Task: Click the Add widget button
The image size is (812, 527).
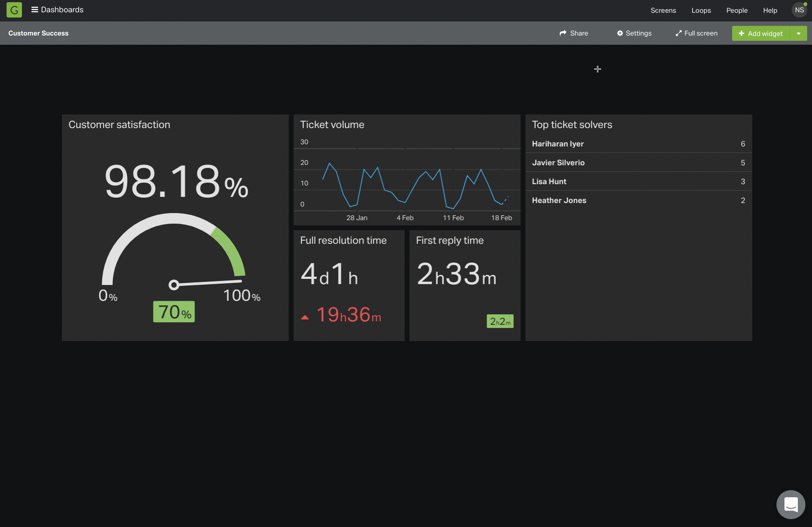Action: pos(761,33)
